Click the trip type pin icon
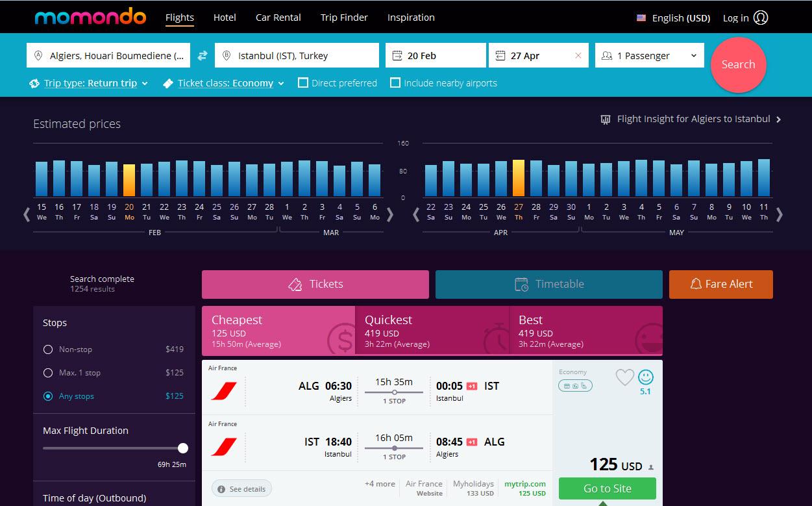Viewport: 812px width, 506px height. [35, 83]
